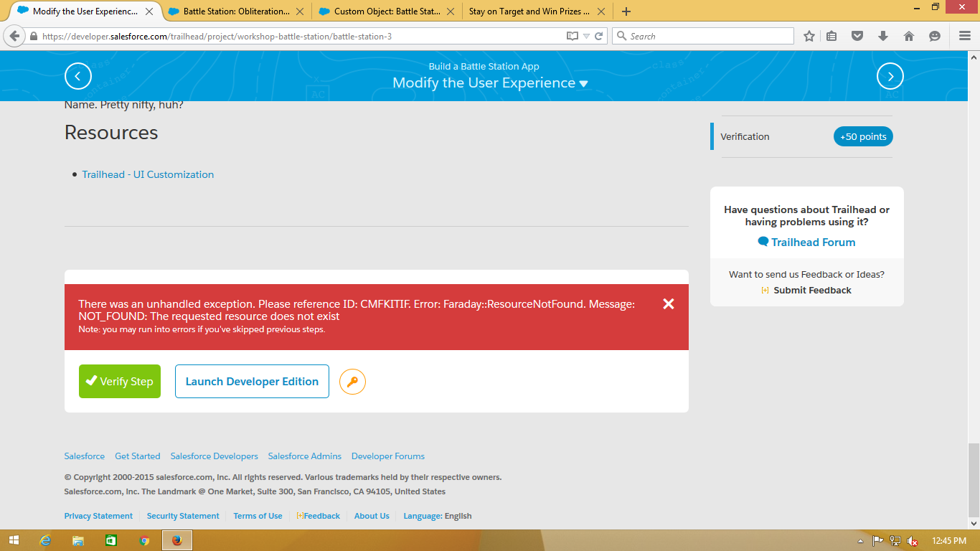Show bookmarks list icon in toolbar
Screen dimensions: 980x551
coord(831,36)
